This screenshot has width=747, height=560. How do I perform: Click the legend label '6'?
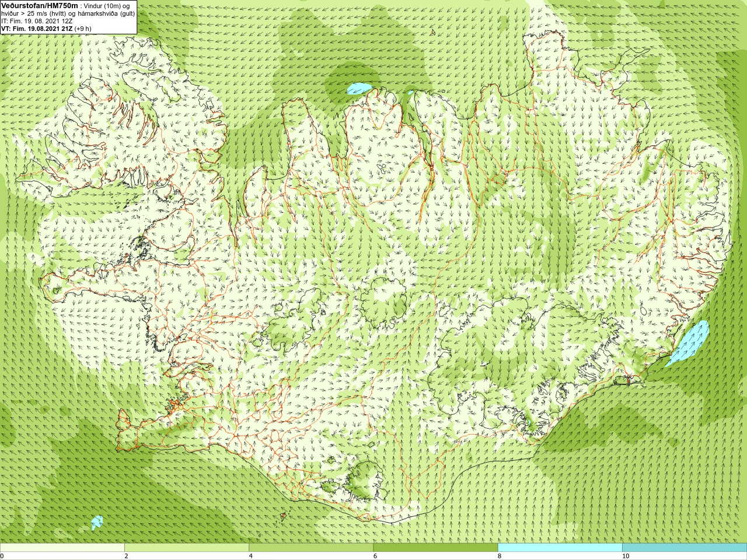point(375,556)
